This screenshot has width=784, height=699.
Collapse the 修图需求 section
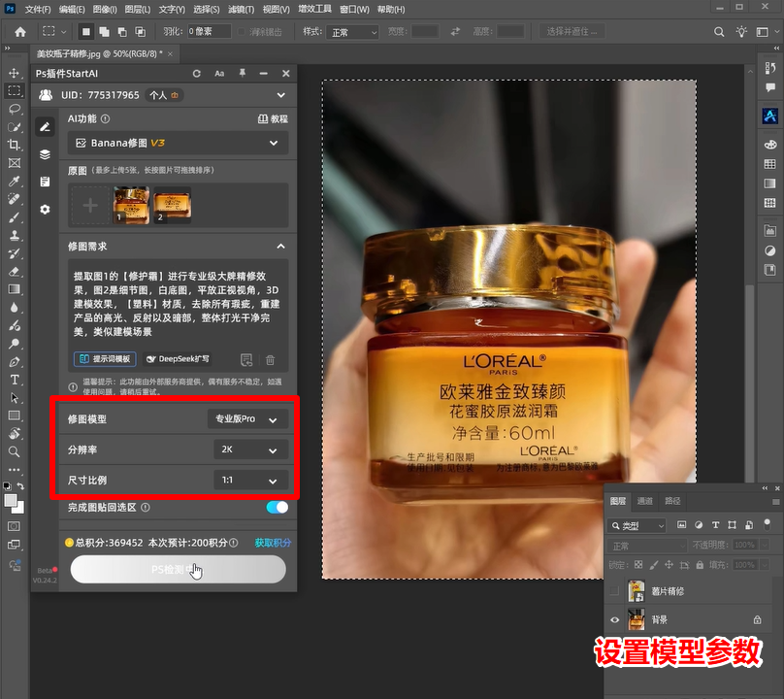[281, 247]
